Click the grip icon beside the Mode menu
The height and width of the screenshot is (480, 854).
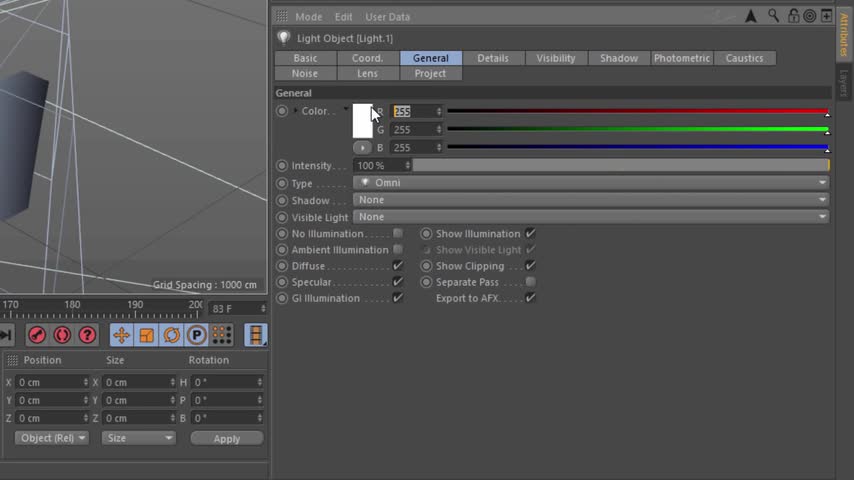(282, 16)
